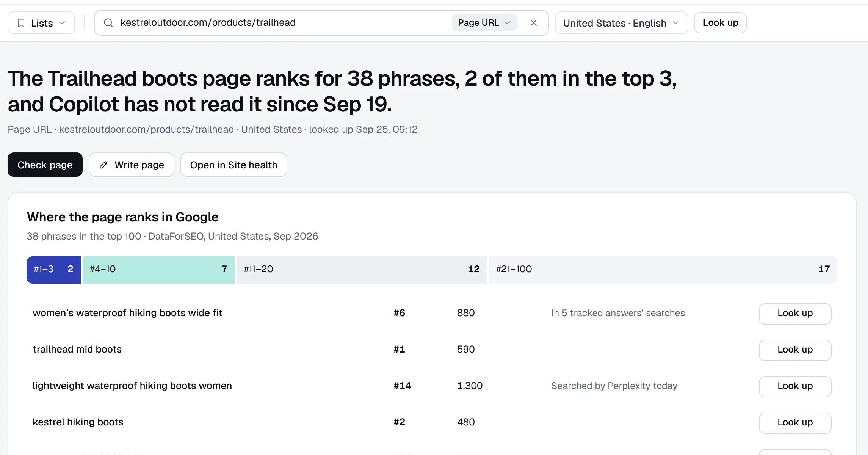Viewport: 868px width, 455px height.
Task: Click 'kestrel hiking boots' phrase text
Action: pos(78,422)
